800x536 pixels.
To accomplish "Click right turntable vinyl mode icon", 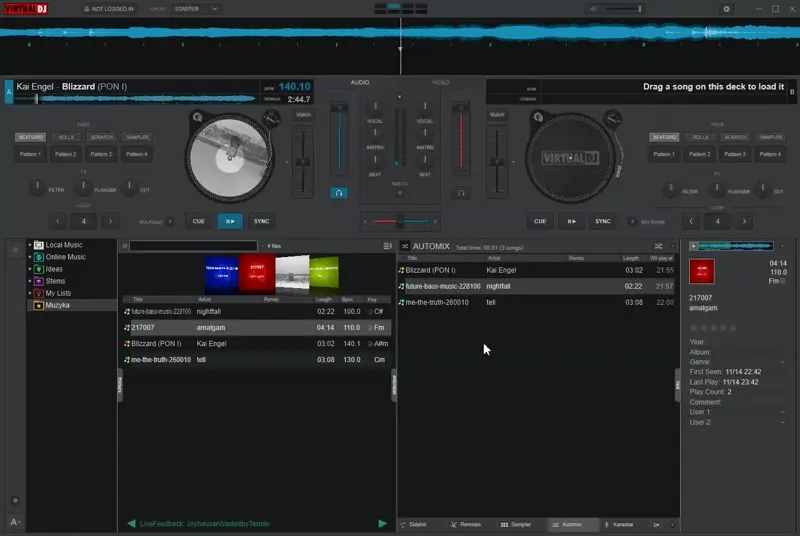I will 538,117.
